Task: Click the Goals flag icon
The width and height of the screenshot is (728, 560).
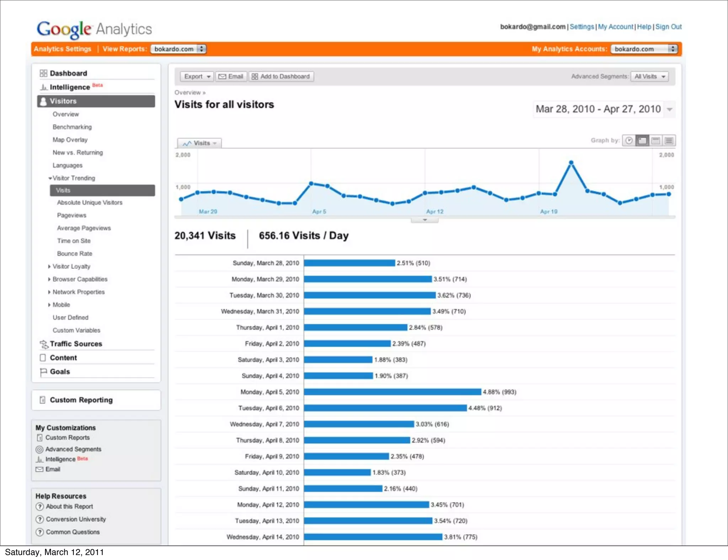Action: point(43,372)
